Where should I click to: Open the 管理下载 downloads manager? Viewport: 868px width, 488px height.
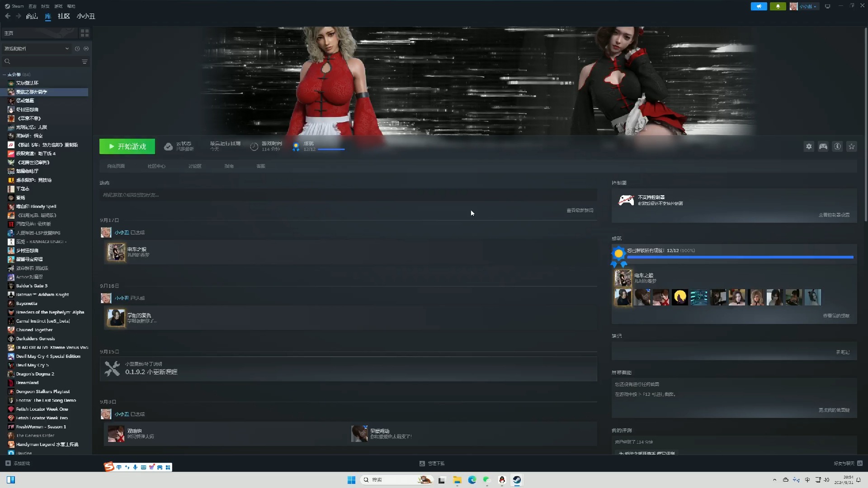[x=432, y=463]
